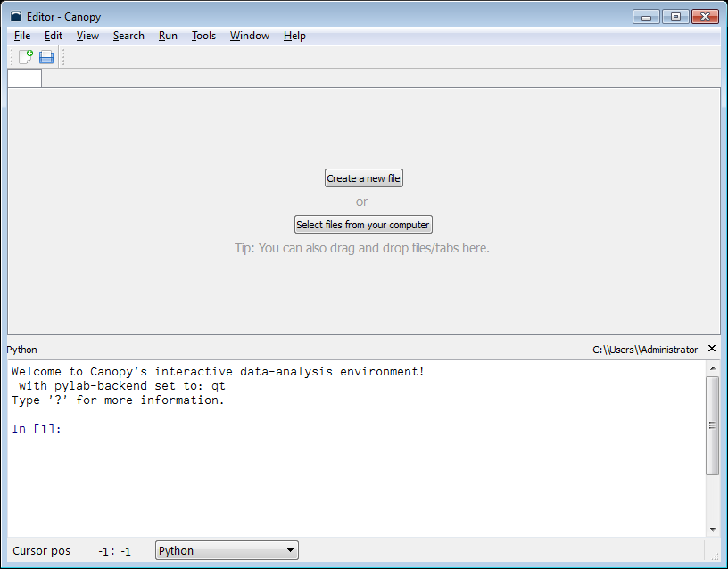Click the -1: -1 cursor position value
The width and height of the screenshot is (728, 569).
114,551
